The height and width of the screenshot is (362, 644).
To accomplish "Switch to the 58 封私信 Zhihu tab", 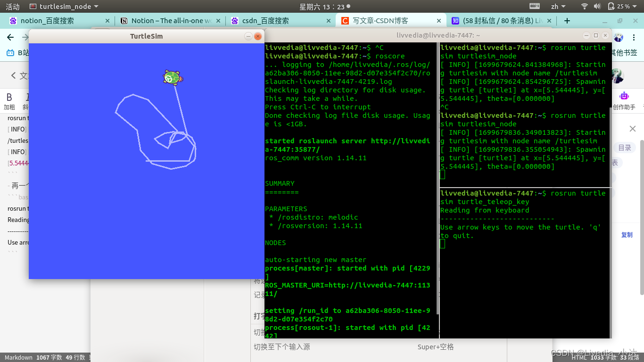I will click(x=501, y=21).
